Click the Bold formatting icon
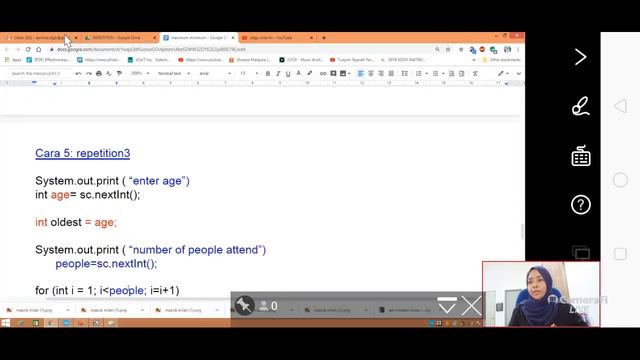640x360 pixels. [268, 73]
